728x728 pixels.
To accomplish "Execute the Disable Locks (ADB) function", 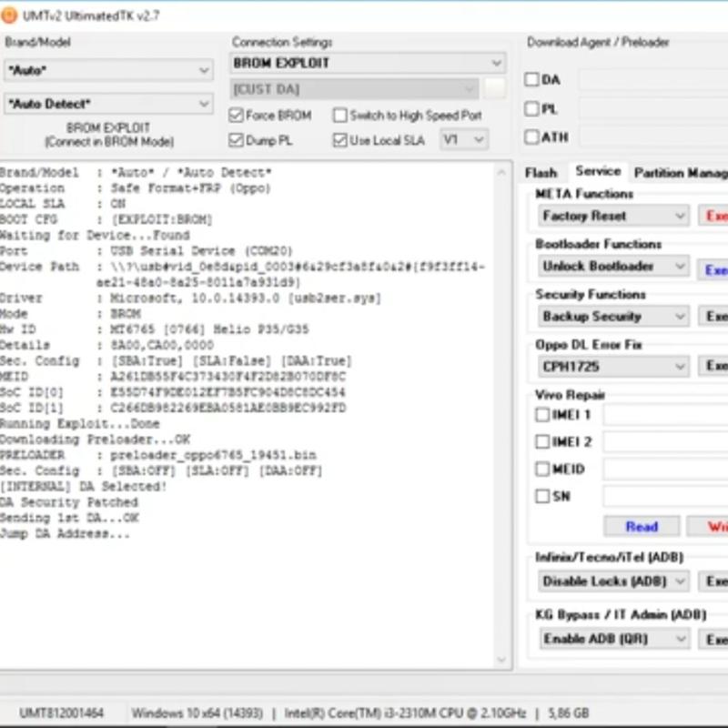I will pos(713,581).
